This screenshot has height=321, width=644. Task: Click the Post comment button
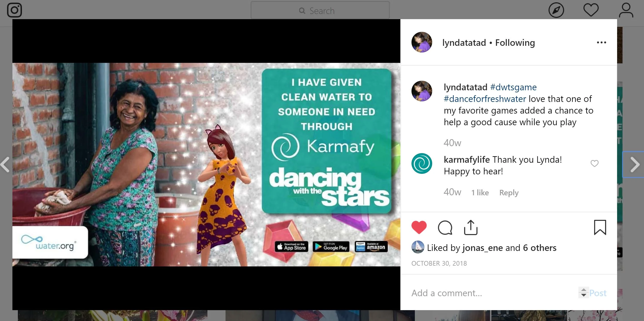tap(598, 293)
